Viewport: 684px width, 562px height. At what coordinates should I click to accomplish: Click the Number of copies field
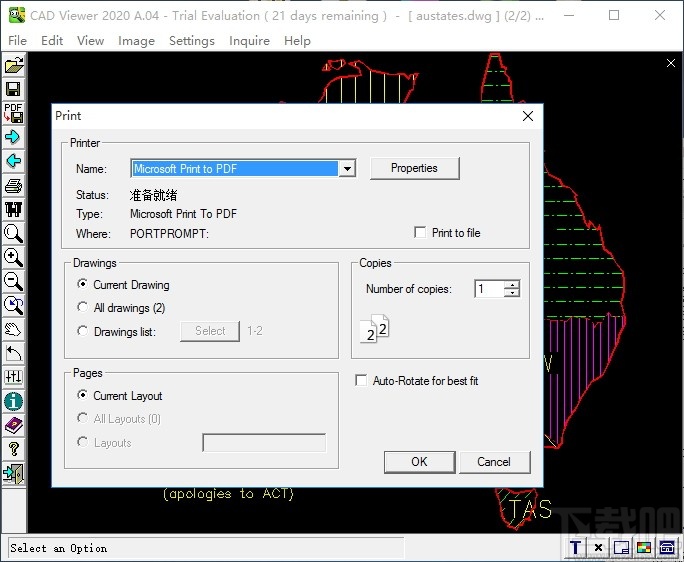pos(489,289)
